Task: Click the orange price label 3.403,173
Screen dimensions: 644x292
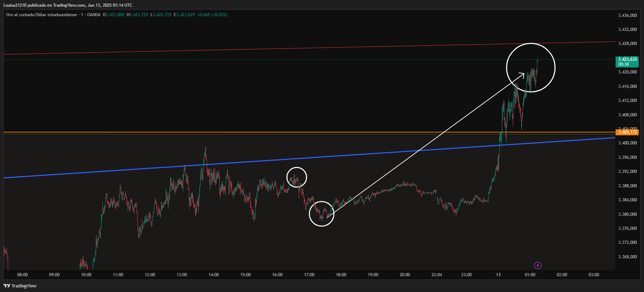Action: [627, 132]
